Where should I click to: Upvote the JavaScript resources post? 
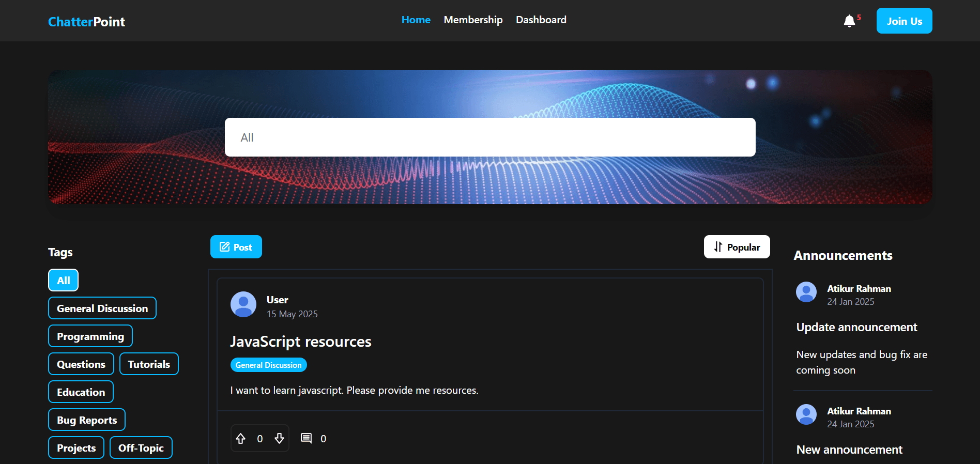point(241,439)
